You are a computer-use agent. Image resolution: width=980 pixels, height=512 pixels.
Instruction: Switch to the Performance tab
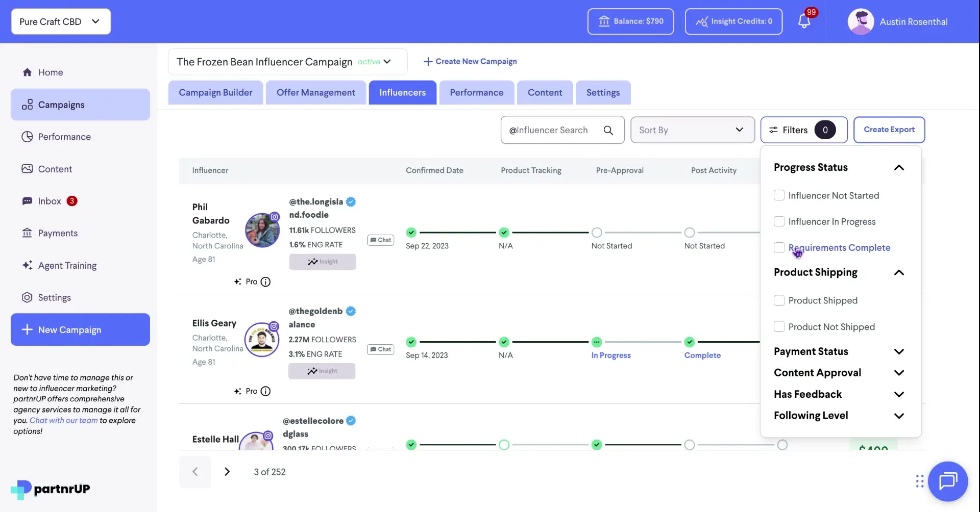click(x=476, y=92)
